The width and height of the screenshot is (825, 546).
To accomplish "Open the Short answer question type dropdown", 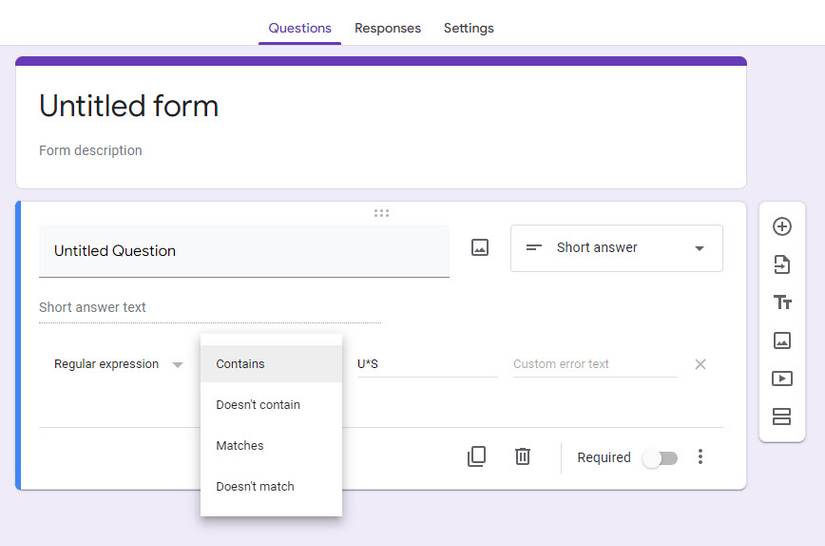I will pyautogui.click(x=616, y=248).
